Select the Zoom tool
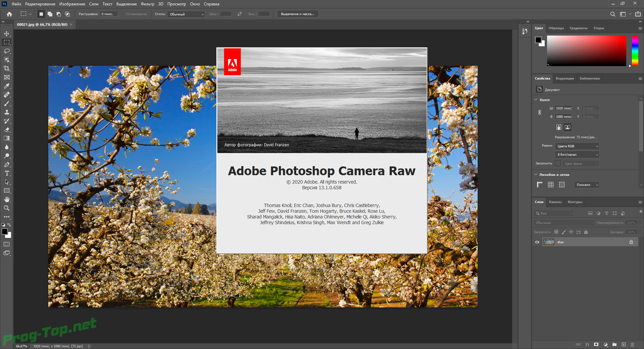Image resolution: width=644 pixels, height=349 pixels. point(7,208)
